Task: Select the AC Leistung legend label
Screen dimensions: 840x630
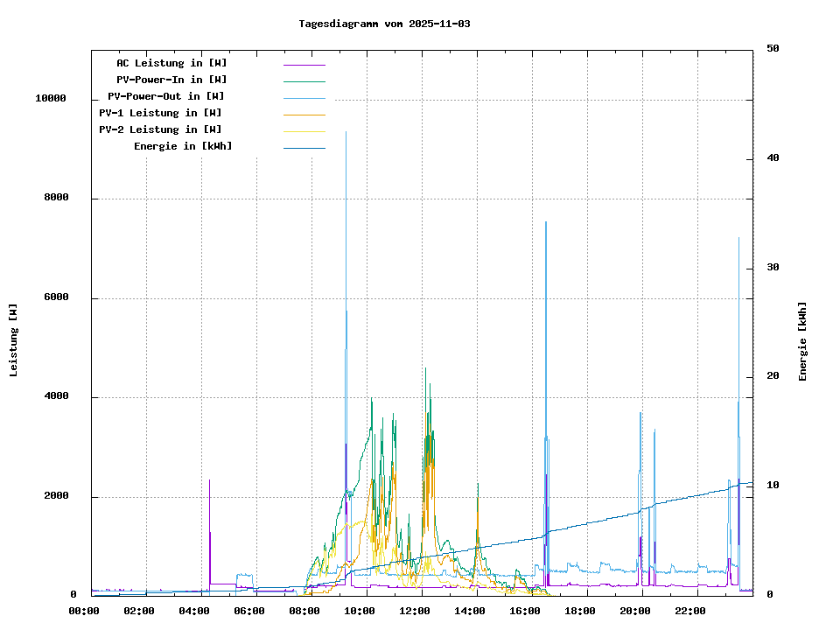Action: pyautogui.click(x=171, y=63)
